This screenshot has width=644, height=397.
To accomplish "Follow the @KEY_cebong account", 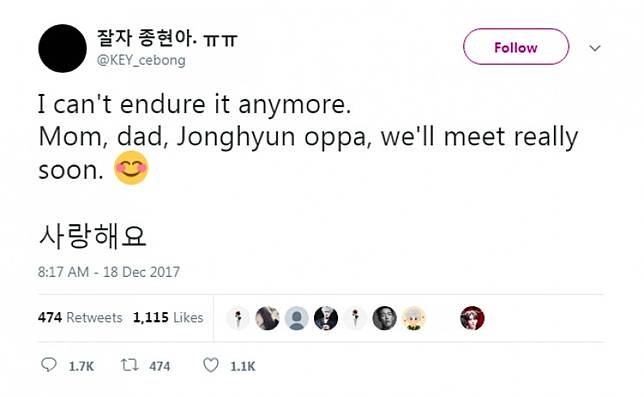I will 516,47.
